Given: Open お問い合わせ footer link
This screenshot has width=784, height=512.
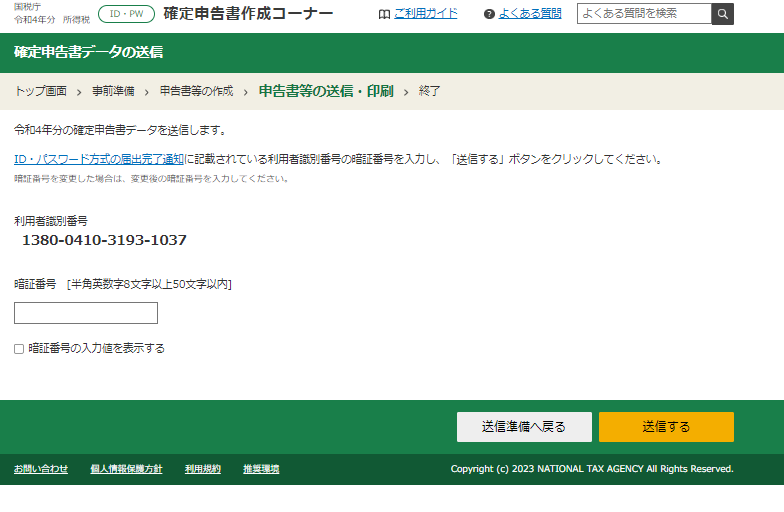Looking at the screenshot, I should 41,469.
